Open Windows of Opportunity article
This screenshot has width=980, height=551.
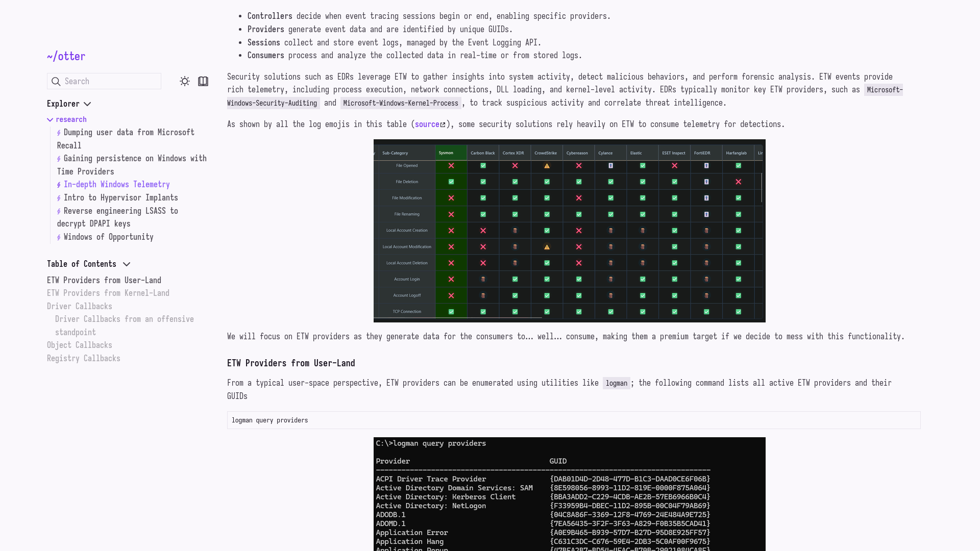coord(108,237)
